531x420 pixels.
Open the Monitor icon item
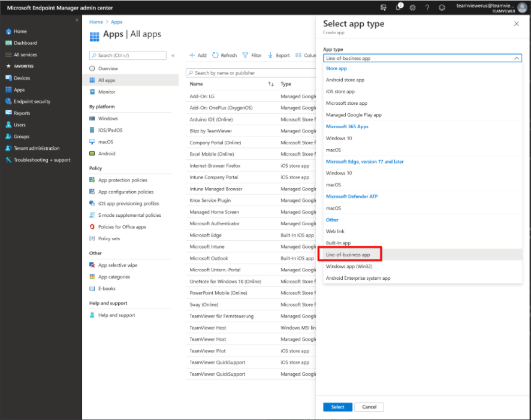click(x=92, y=92)
